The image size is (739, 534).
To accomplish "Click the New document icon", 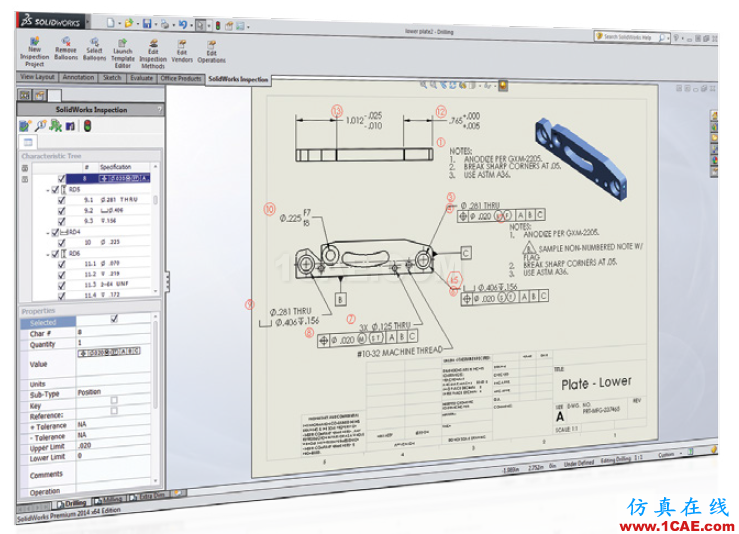I will point(110,23).
